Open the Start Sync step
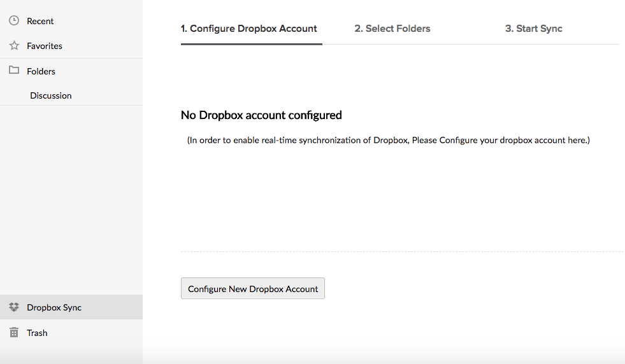The height and width of the screenshot is (364, 625). 534,29
